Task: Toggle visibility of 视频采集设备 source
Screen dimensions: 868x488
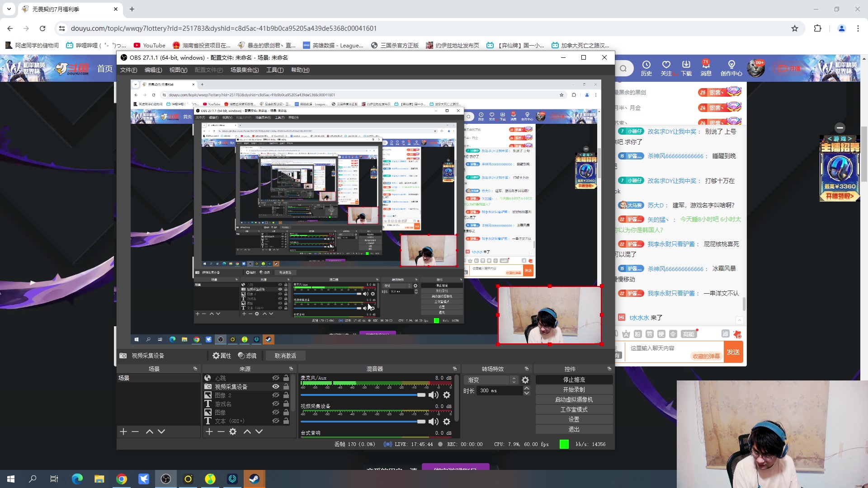Action: pyautogui.click(x=275, y=387)
